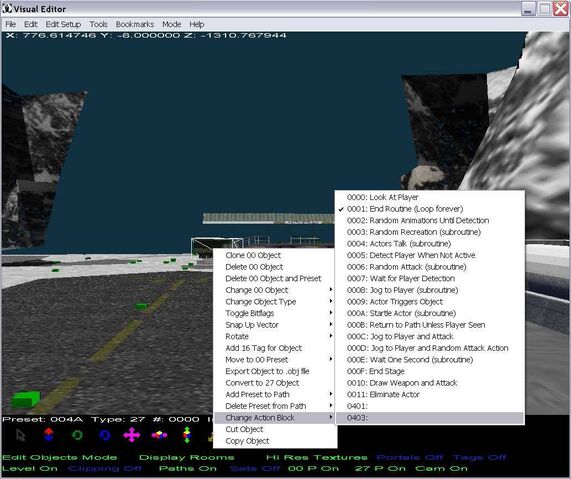This screenshot has height=479, width=571.
Task: Open the Edit Setup menu
Action: point(63,24)
